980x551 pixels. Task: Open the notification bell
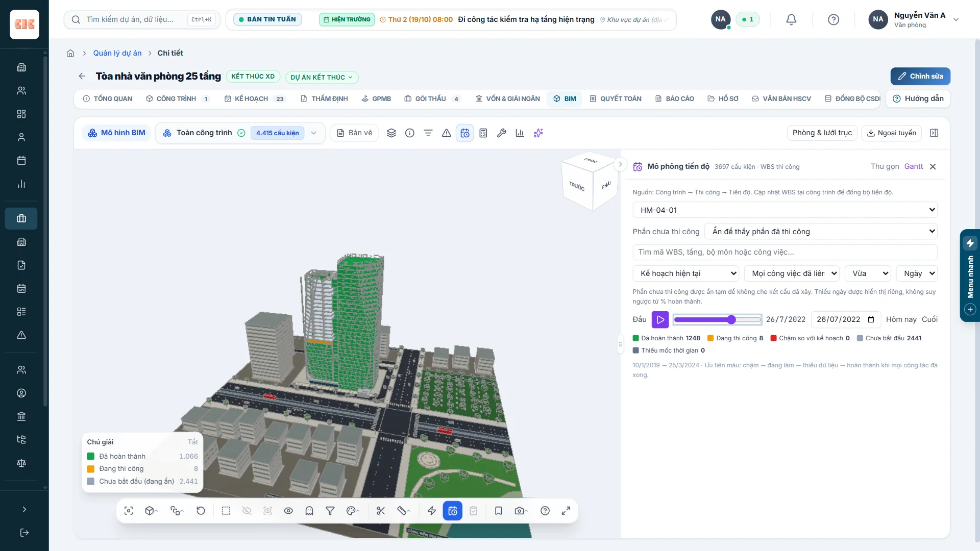[x=791, y=19]
